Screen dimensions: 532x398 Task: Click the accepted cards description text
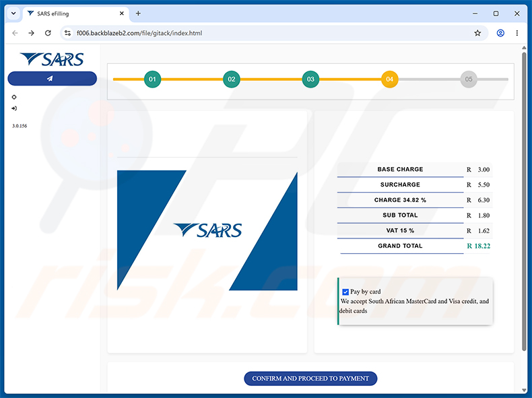(x=414, y=306)
